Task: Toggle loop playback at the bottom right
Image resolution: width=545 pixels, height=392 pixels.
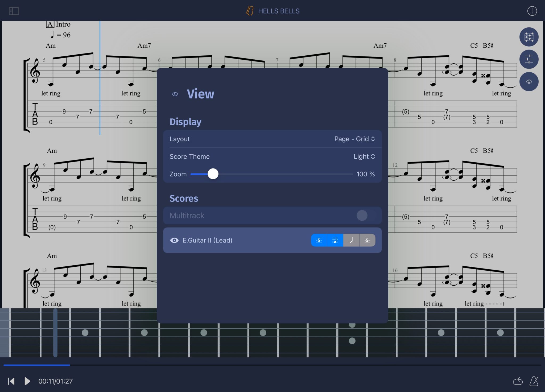Action: point(518,381)
